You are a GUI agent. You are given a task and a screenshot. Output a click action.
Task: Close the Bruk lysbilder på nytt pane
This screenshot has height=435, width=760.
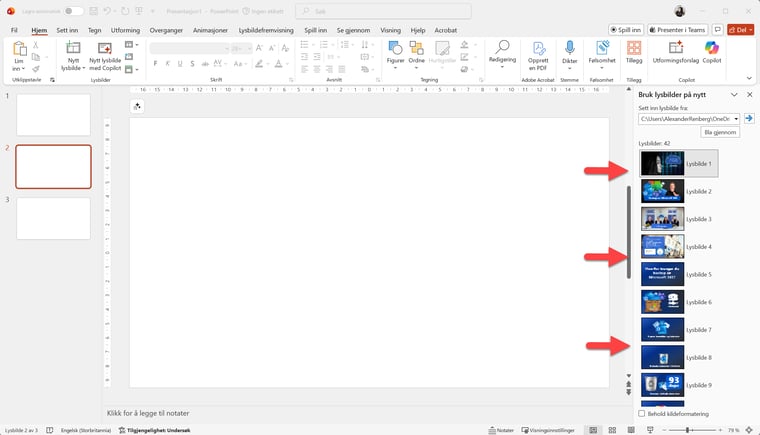point(749,95)
